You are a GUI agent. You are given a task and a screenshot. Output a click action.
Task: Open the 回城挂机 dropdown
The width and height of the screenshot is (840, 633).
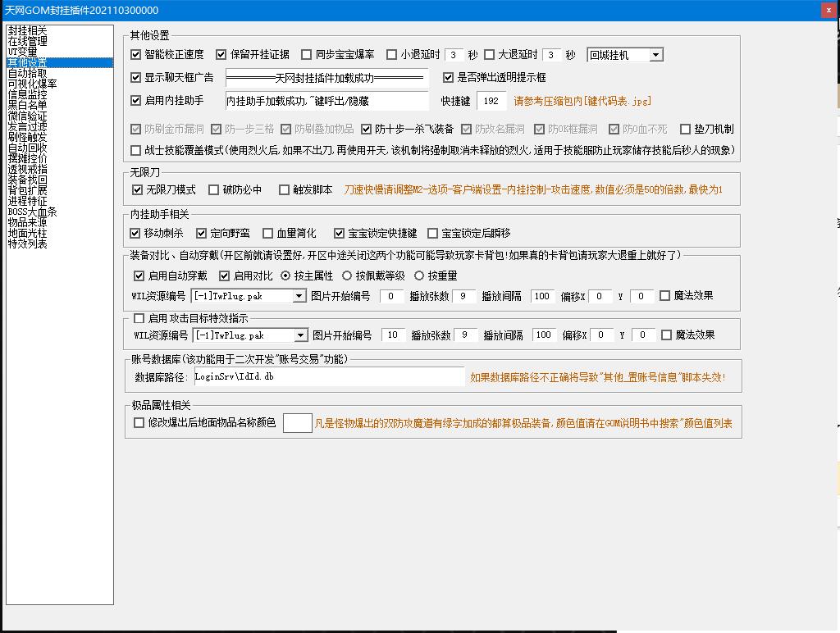[x=655, y=55]
